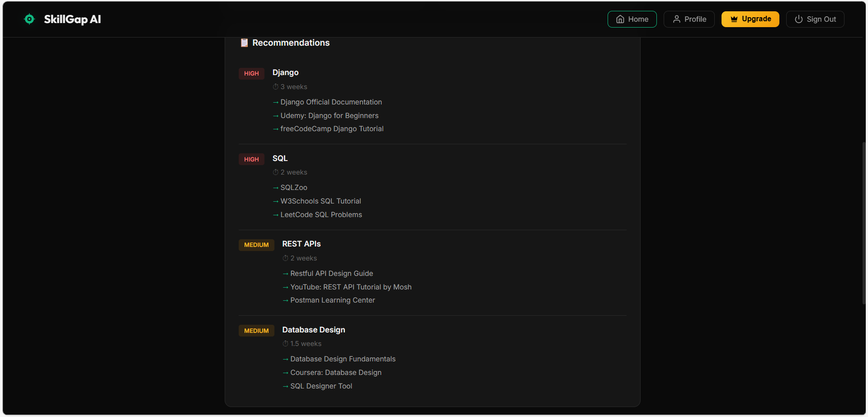Click the clock icon beside Django's 3 weeks

tap(275, 86)
